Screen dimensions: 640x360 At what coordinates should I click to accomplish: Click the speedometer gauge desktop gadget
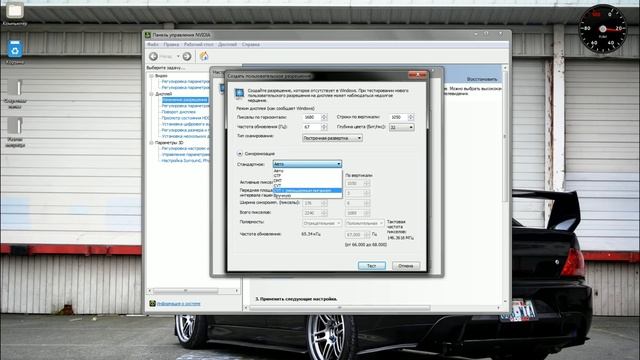(x=603, y=29)
